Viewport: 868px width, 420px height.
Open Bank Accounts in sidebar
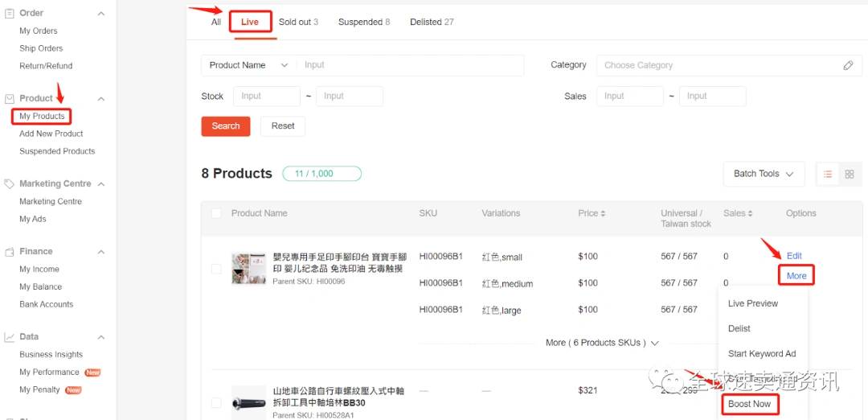(46, 304)
